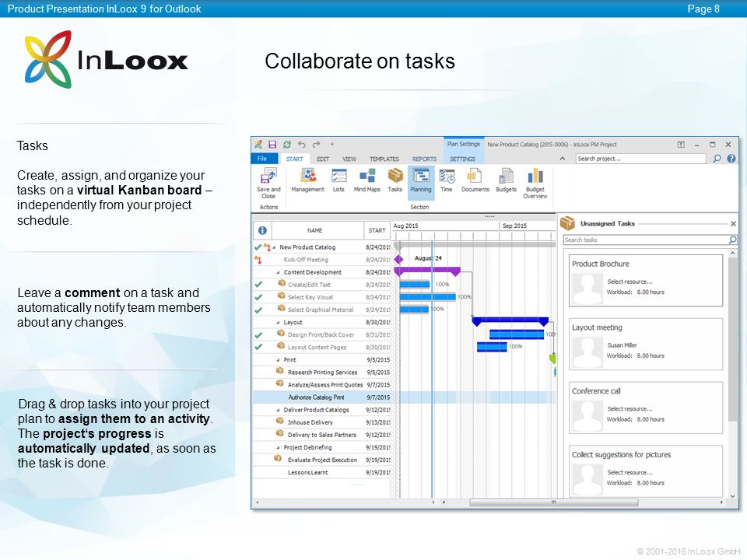This screenshot has width=747, height=560.
Task: Click task icon beside Research Printing Services
Action: pyautogui.click(x=280, y=371)
